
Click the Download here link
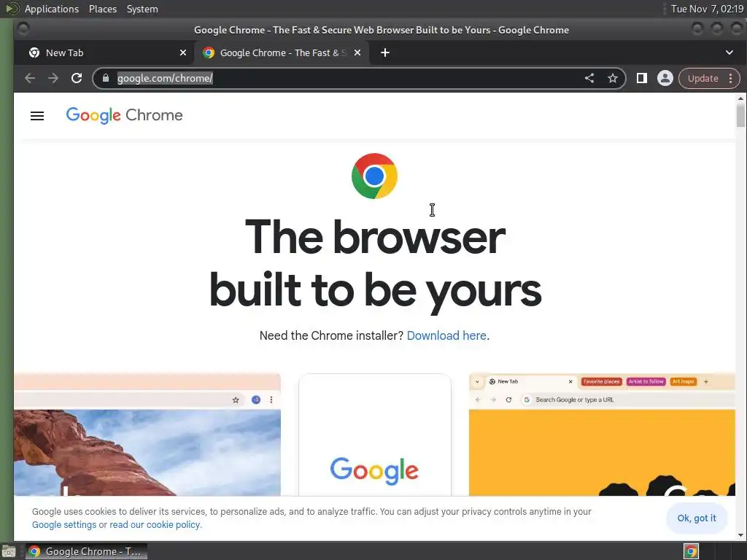(446, 335)
